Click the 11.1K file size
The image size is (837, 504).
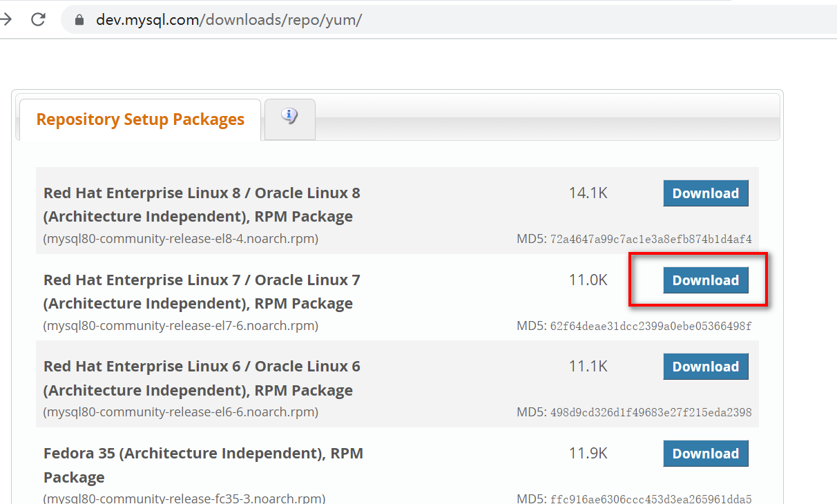[588, 366]
